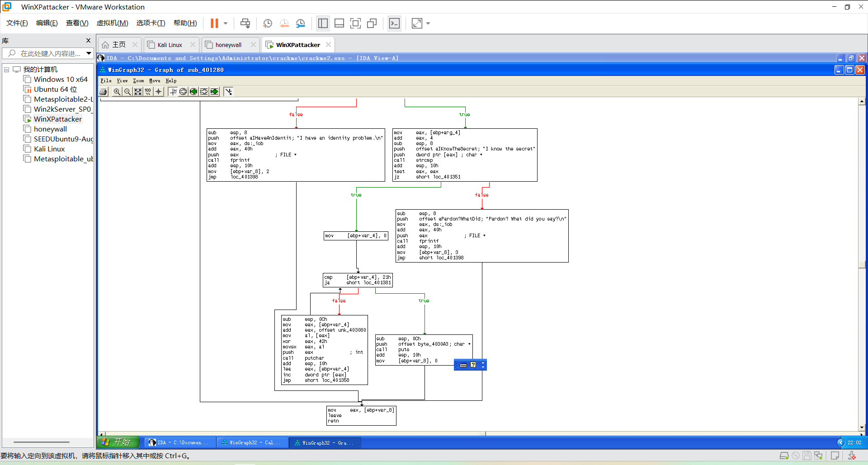Collapse the 我的计算机 tree node
The height and width of the screenshot is (465, 868).
[x=7, y=70]
